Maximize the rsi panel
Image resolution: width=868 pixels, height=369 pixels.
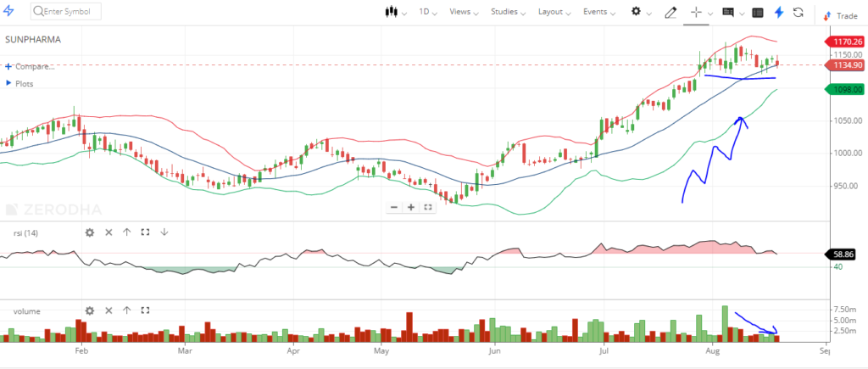(146, 232)
